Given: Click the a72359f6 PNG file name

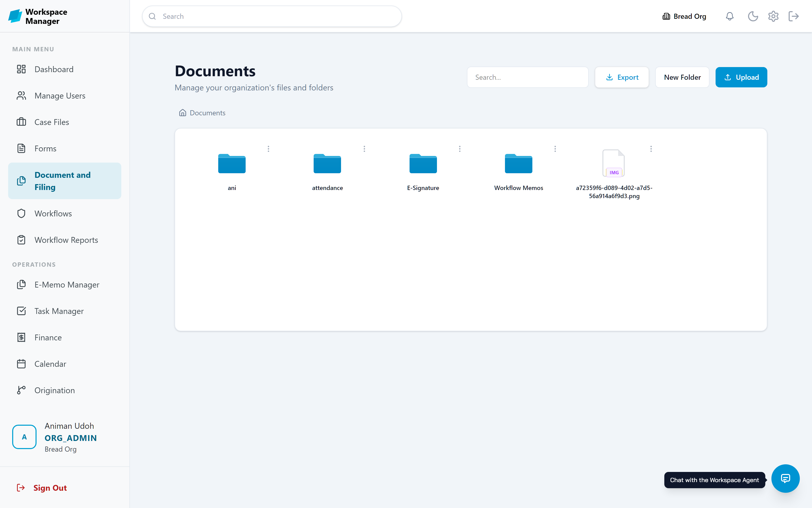Looking at the screenshot, I should [614, 192].
